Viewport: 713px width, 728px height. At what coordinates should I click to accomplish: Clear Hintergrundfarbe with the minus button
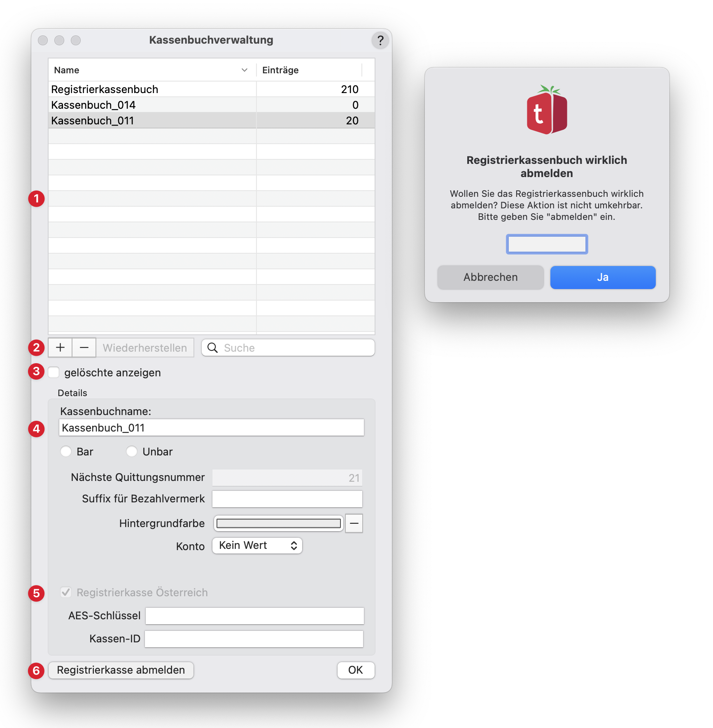point(354,523)
